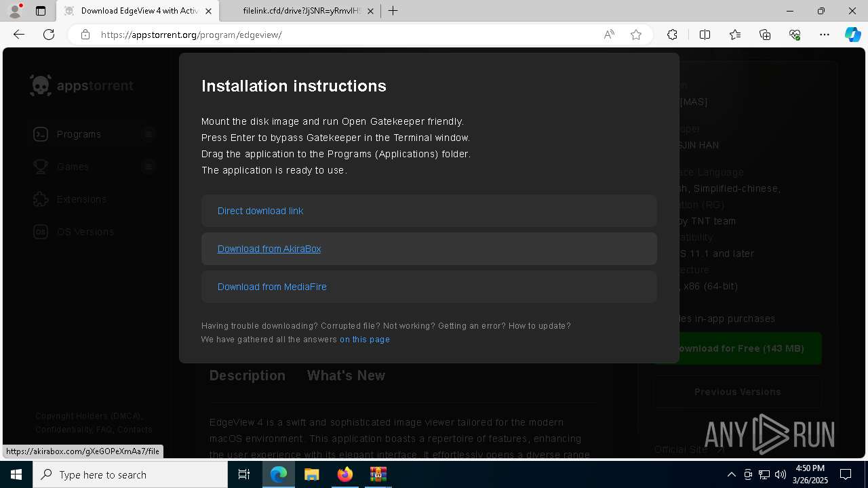
Task: Open the File Explorer taskbar icon
Action: [311, 474]
